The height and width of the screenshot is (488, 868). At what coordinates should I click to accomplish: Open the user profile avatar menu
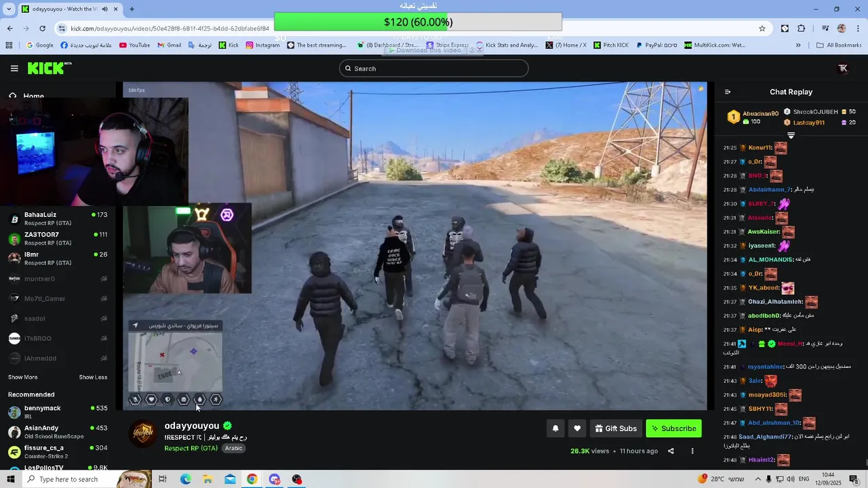tap(843, 68)
